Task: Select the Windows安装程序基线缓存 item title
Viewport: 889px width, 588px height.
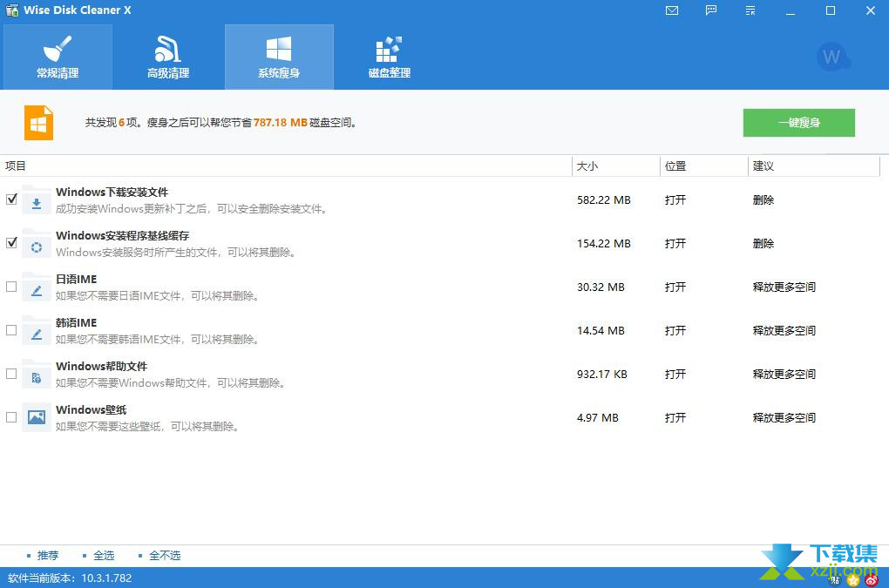Action: pyautogui.click(x=123, y=236)
